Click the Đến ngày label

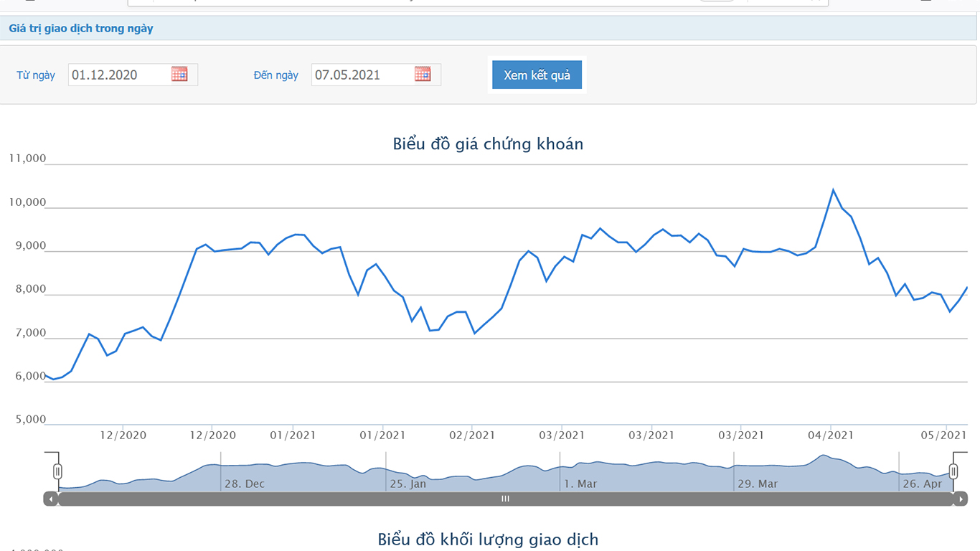tap(275, 75)
